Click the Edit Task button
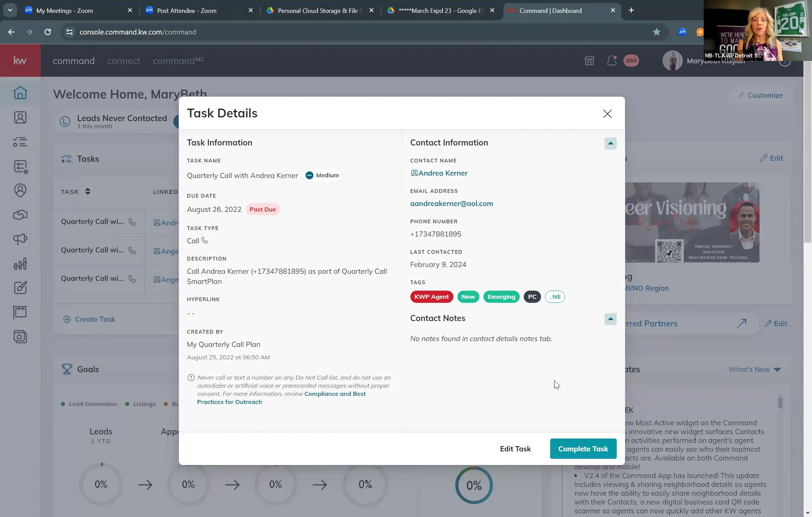The width and height of the screenshot is (812, 517). (515, 449)
